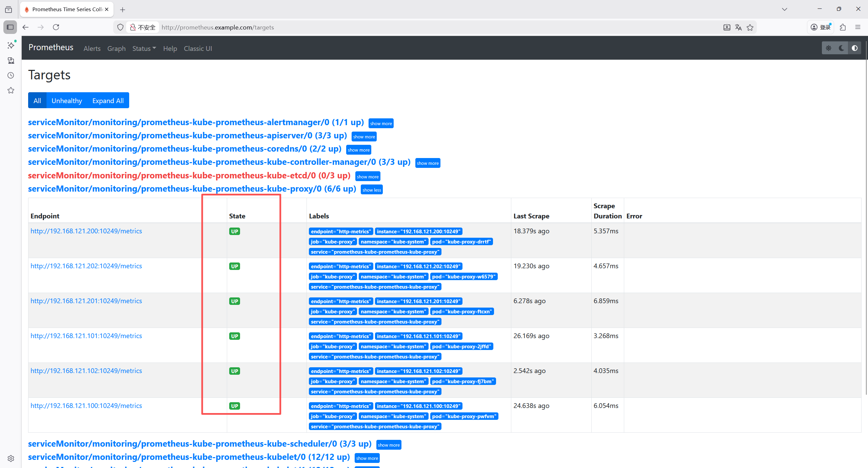Select auto contrast theme icon
Image resolution: width=868 pixels, height=468 pixels.
click(x=854, y=48)
